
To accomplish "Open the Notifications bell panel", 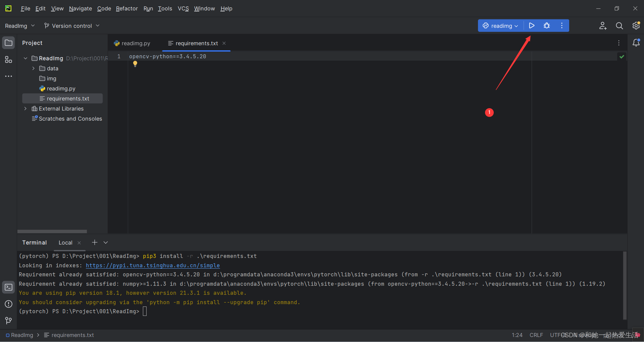I will tap(636, 43).
